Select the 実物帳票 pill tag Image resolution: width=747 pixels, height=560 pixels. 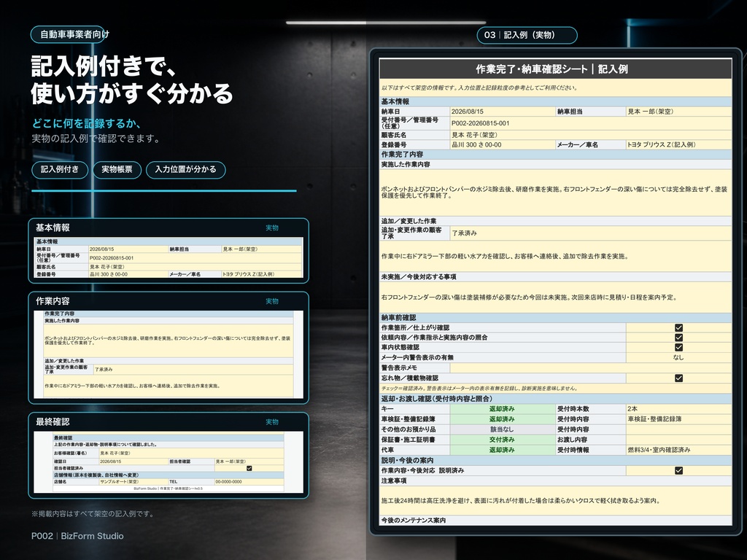pos(117,169)
